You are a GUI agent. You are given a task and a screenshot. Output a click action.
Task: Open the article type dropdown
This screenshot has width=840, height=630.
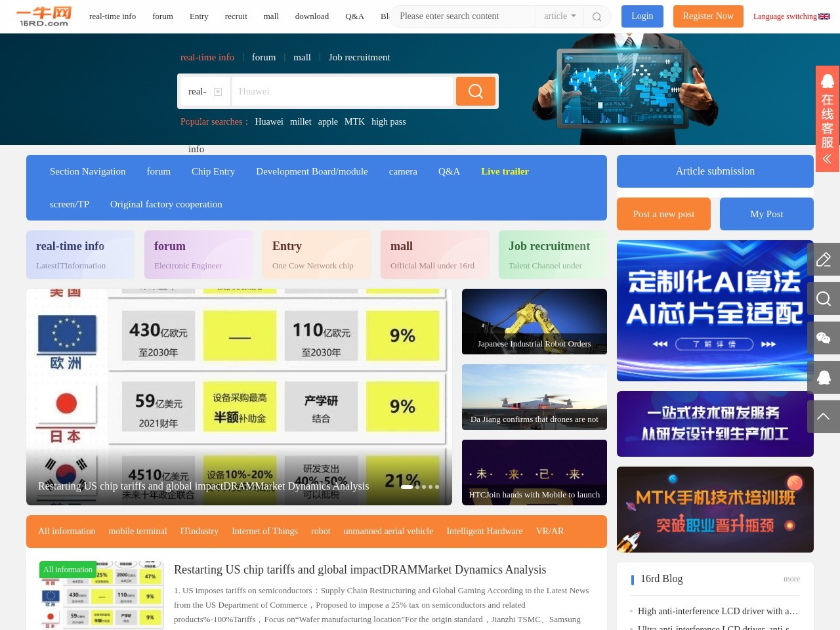point(560,16)
